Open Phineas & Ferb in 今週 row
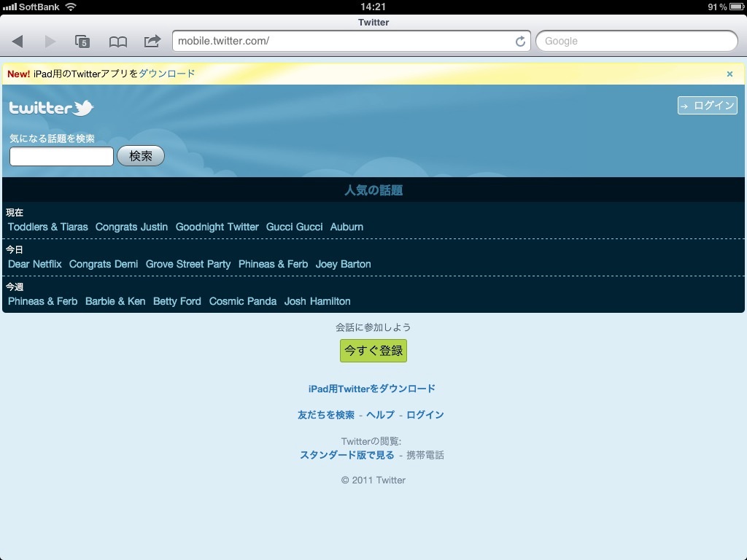Screen dimensions: 747x560 pyautogui.click(x=42, y=301)
